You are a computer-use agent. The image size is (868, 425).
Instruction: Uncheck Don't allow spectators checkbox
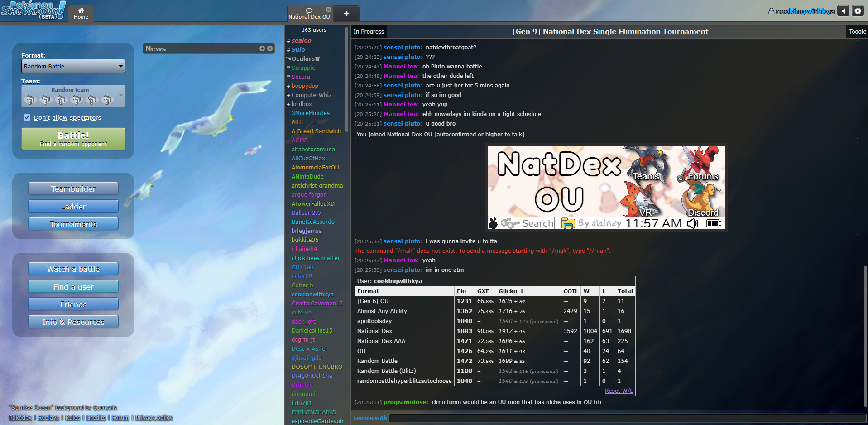[x=27, y=117]
